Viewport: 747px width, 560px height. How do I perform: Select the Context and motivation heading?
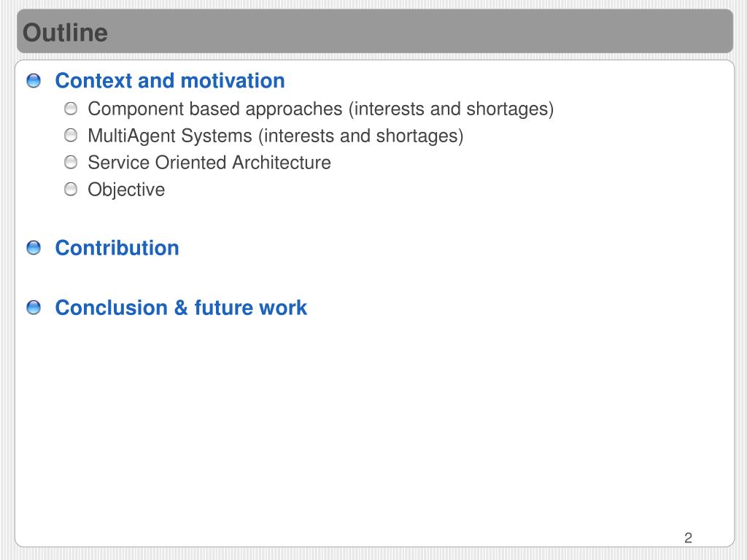point(169,80)
